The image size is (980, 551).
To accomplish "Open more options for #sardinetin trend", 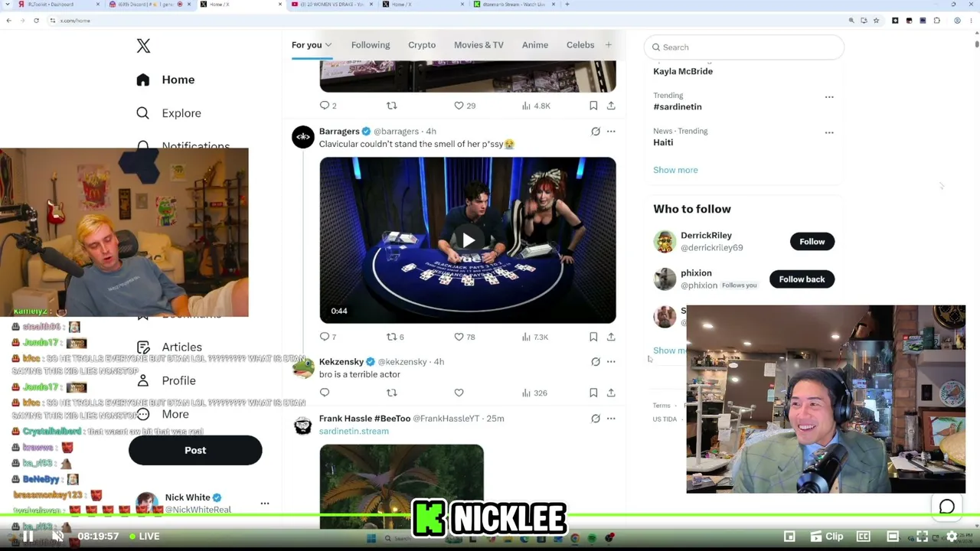I will pos(829,97).
